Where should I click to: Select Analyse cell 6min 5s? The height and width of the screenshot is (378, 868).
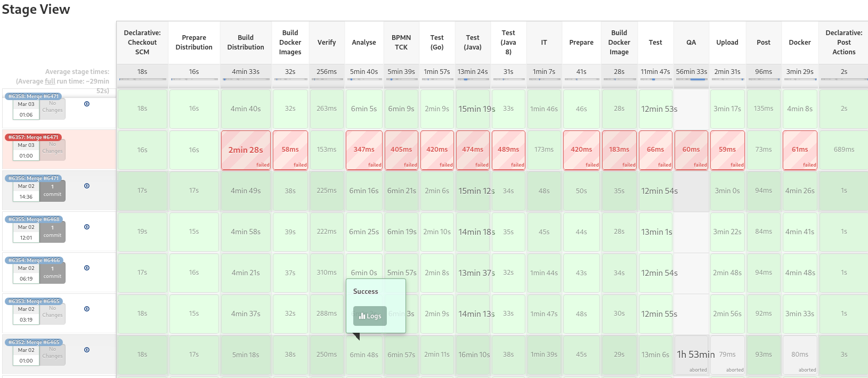click(364, 109)
